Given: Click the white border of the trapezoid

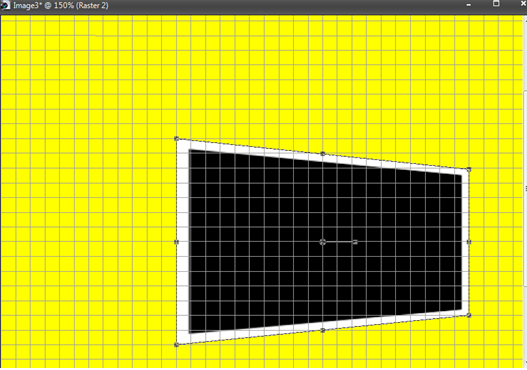Looking at the screenshot, I should (x=183, y=242).
